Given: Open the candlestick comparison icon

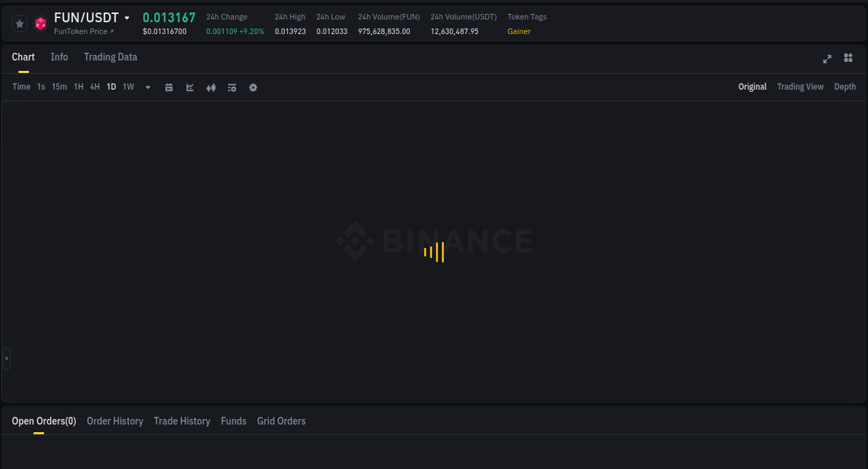Looking at the screenshot, I should [211, 87].
